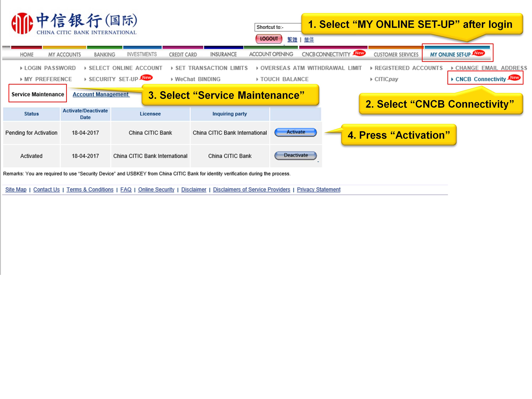Image resolution: width=532 pixels, height=399 pixels.
Task: Open the BANKING menu tab
Action: tap(104, 55)
